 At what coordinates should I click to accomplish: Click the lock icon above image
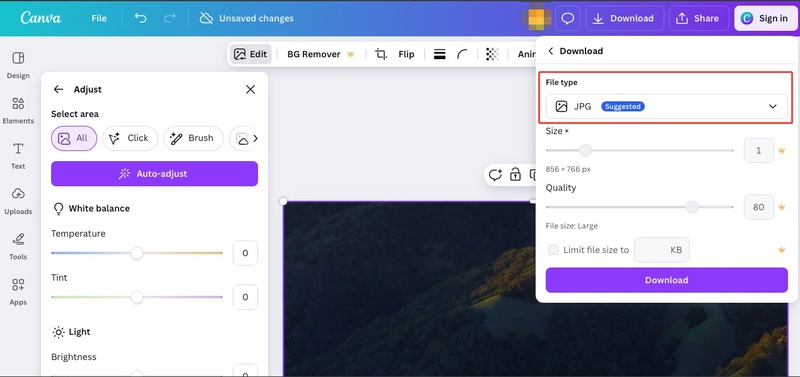[515, 175]
